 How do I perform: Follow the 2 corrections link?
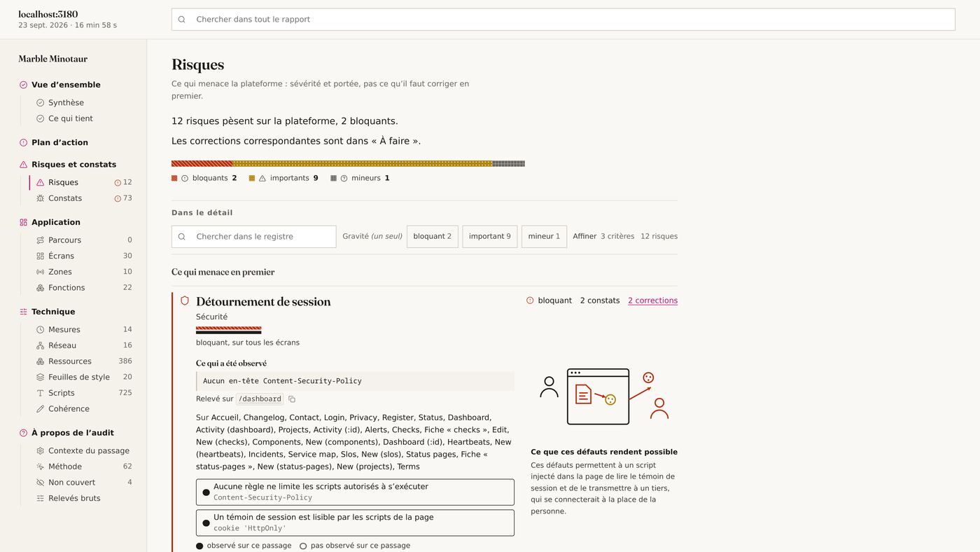652,301
